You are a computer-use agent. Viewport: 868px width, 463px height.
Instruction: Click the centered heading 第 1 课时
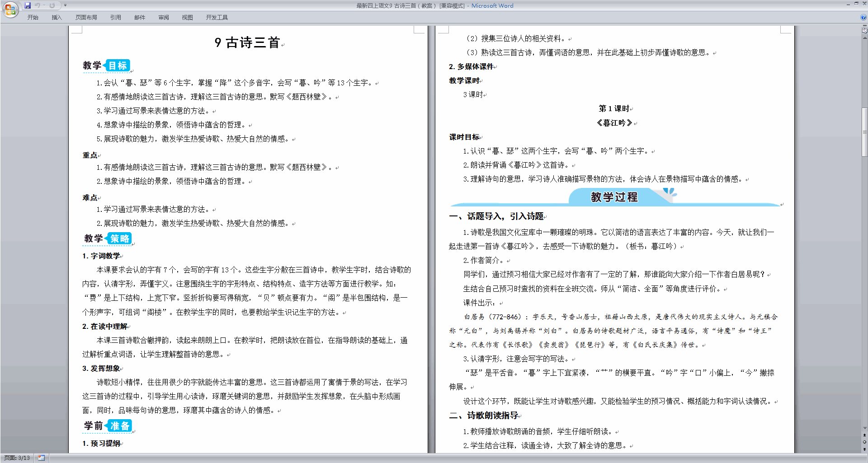pos(614,108)
